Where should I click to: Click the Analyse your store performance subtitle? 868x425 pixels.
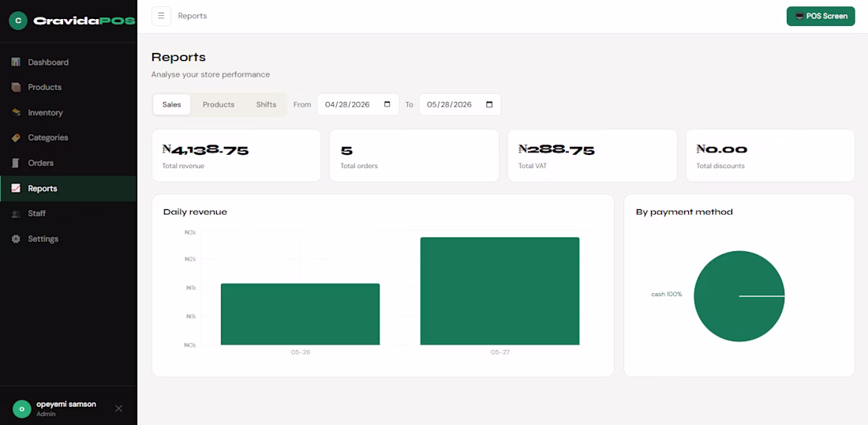[x=211, y=74]
